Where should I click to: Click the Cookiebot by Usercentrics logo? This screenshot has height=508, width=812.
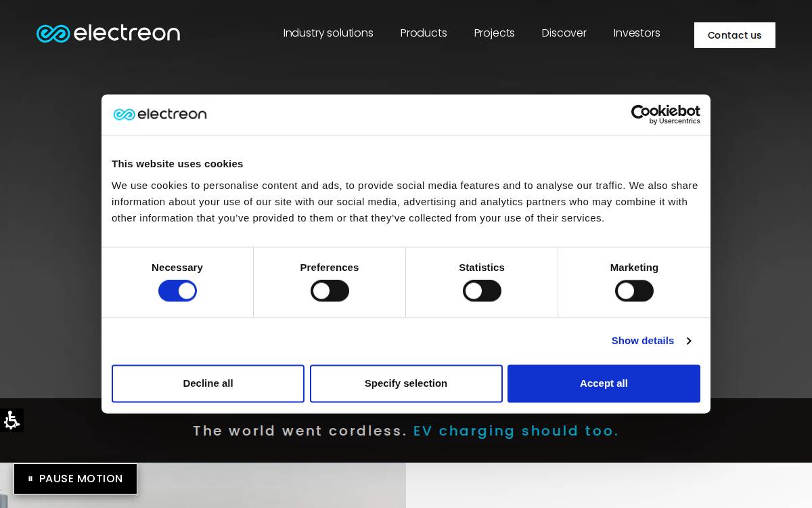tap(665, 114)
